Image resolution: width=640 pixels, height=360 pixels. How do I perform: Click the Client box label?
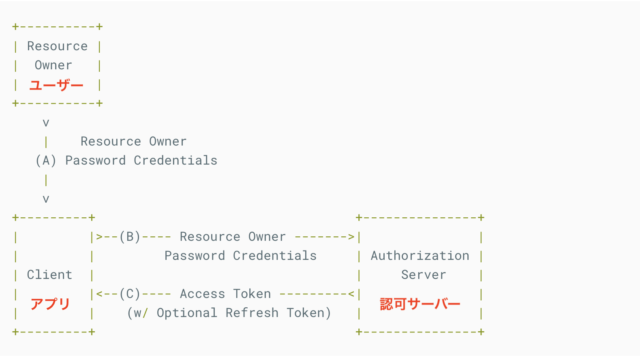coord(49,275)
